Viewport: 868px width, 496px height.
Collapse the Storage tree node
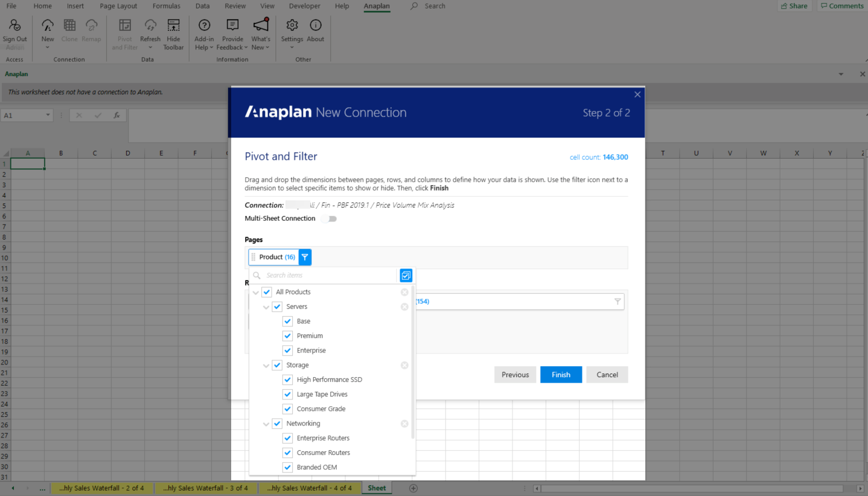(x=266, y=366)
